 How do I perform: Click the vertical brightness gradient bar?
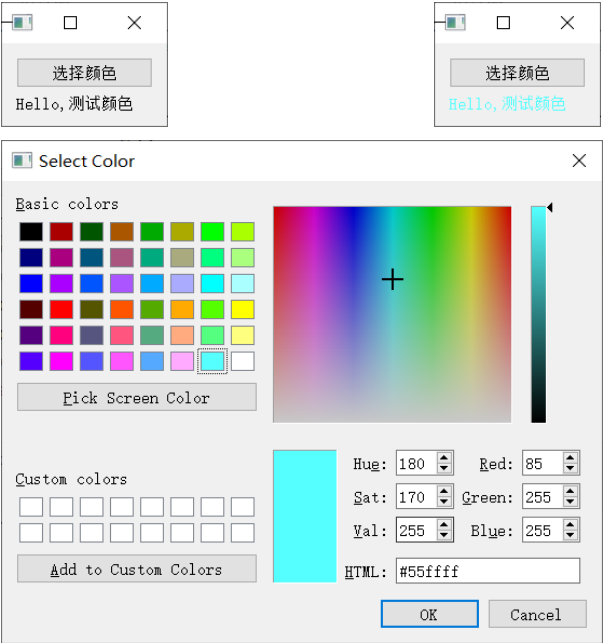pos(539,315)
